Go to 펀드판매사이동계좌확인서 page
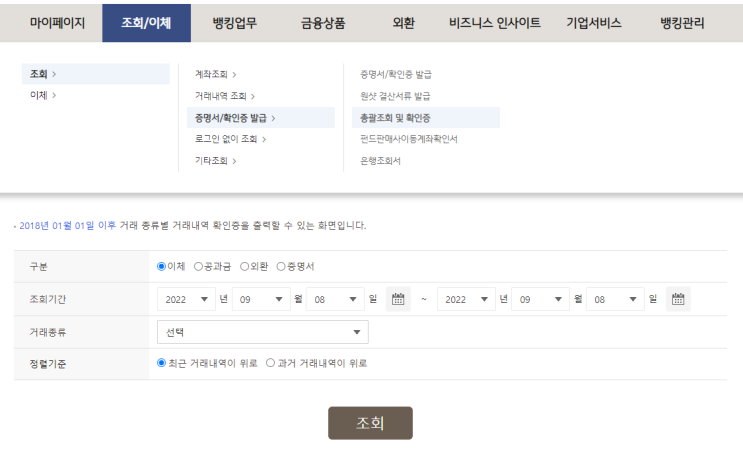 408,139
